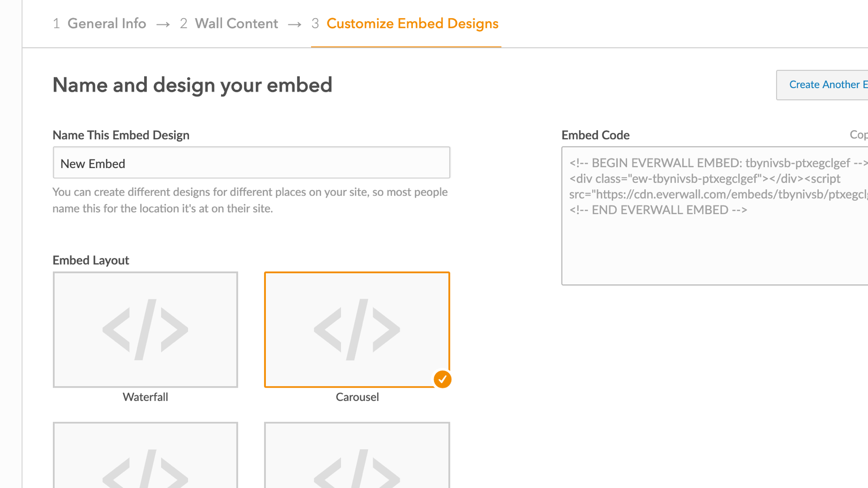The width and height of the screenshot is (868, 488).
Task: Copy the embed code via Copy link
Action: pos(859,135)
